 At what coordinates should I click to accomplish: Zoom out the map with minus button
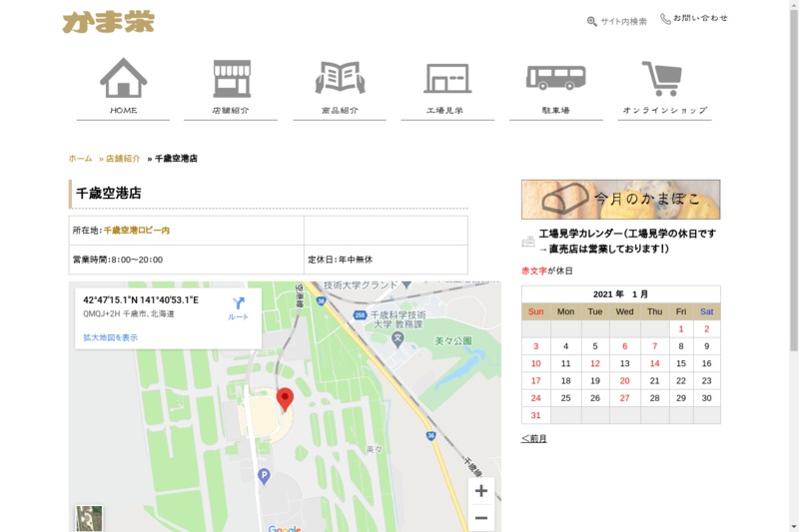(x=480, y=518)
